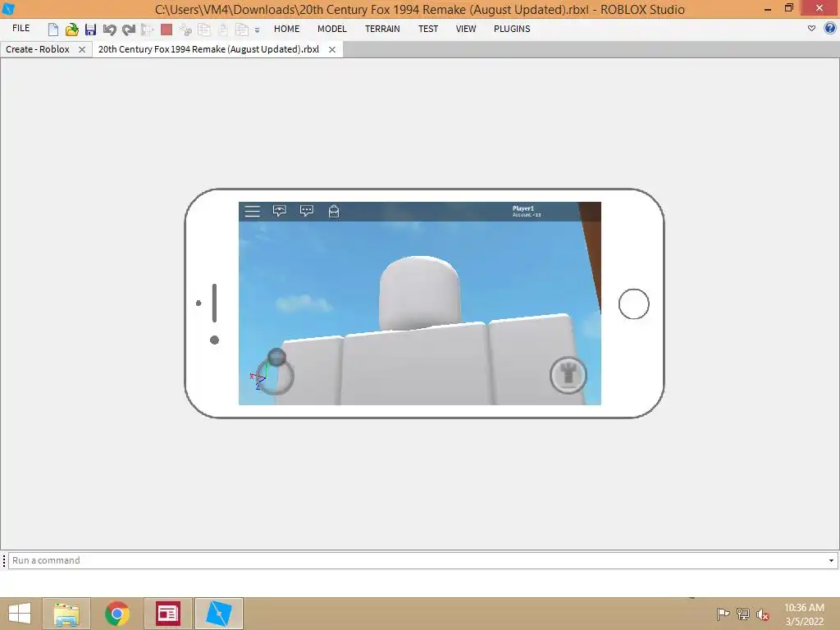Click the taskbar clock showing 10:36 AM
Screen dimensions: 840x630
coord(804,608)
